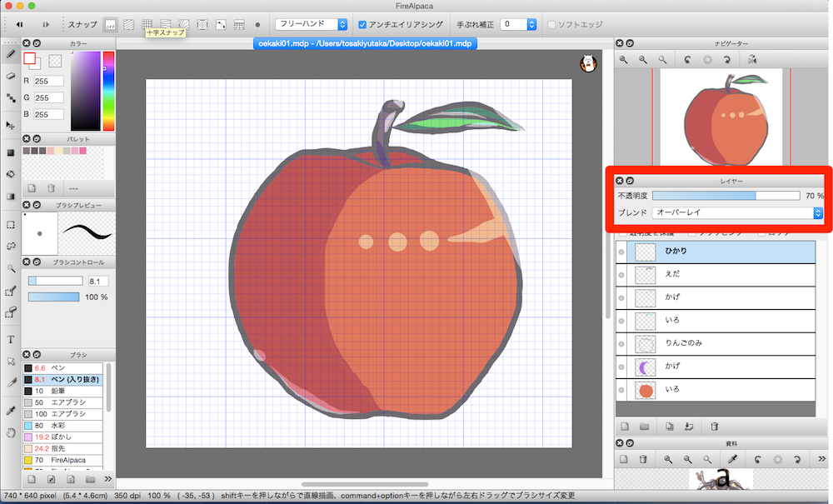Select the Dot tool
Viewport: 833px width, 504px height.
11,97
